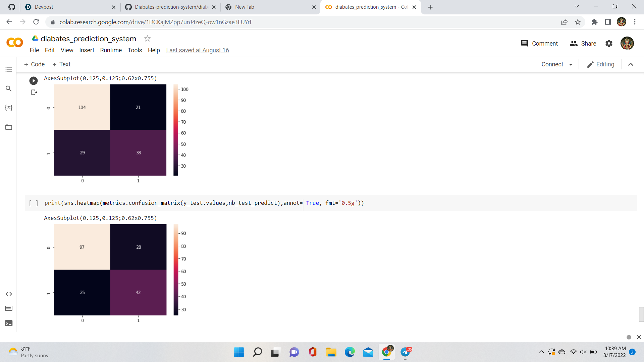Image resolution: width=644 pixels, height=362 pixels.
Task: Star the diabetes_prediction_system notebook
Action: coord(147,39)
